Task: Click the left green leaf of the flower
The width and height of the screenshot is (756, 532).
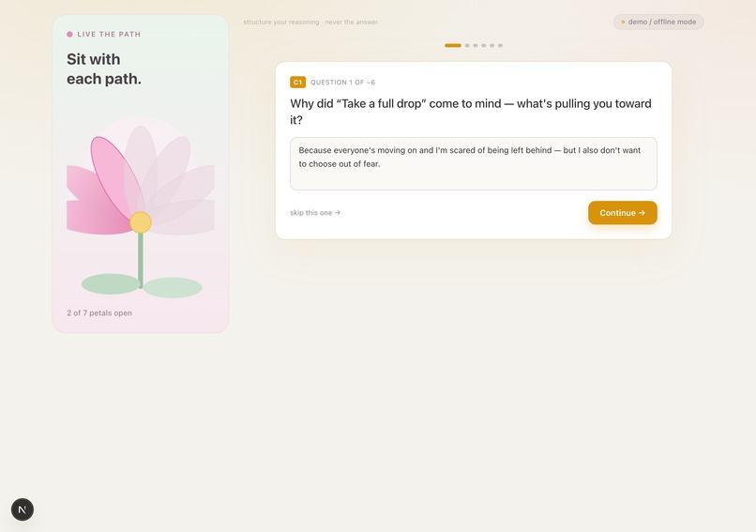Action: (111, 283)
